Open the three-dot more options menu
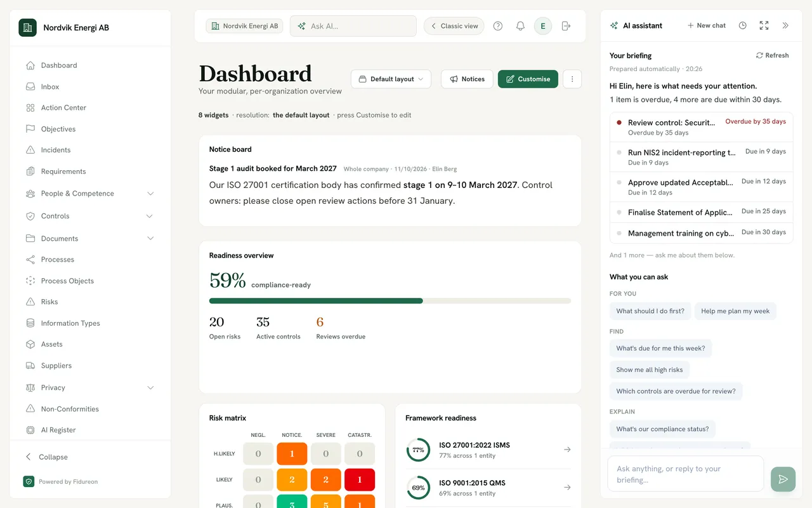 [572, 79]
